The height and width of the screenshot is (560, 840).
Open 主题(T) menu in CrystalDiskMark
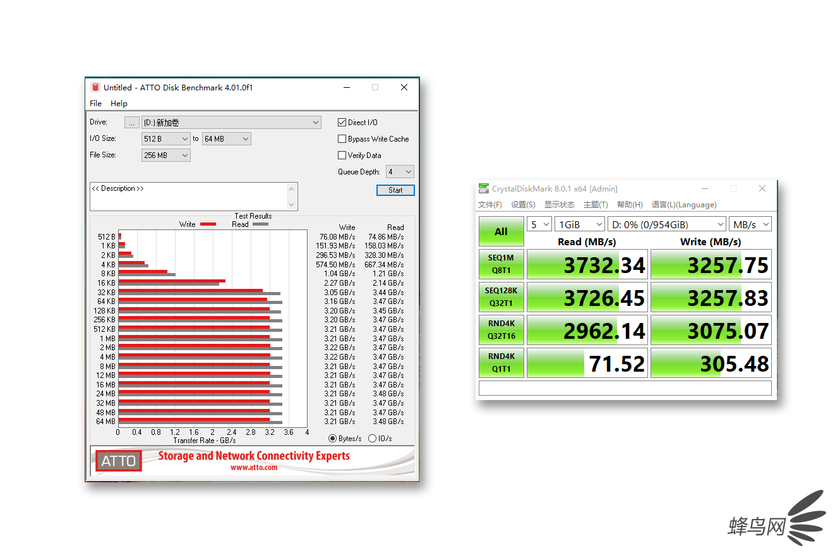pos(596,205)
